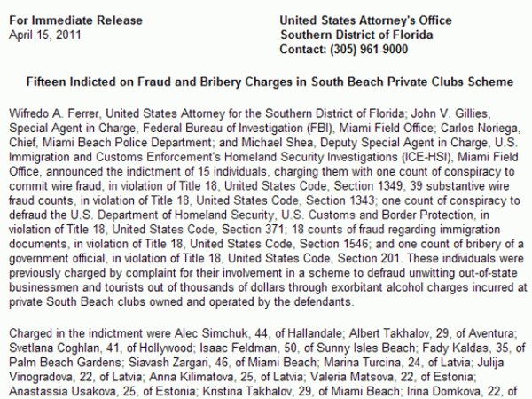Click the contact phone number (305) 961-9000
This screenshot has width=532, height=399.
369,50
